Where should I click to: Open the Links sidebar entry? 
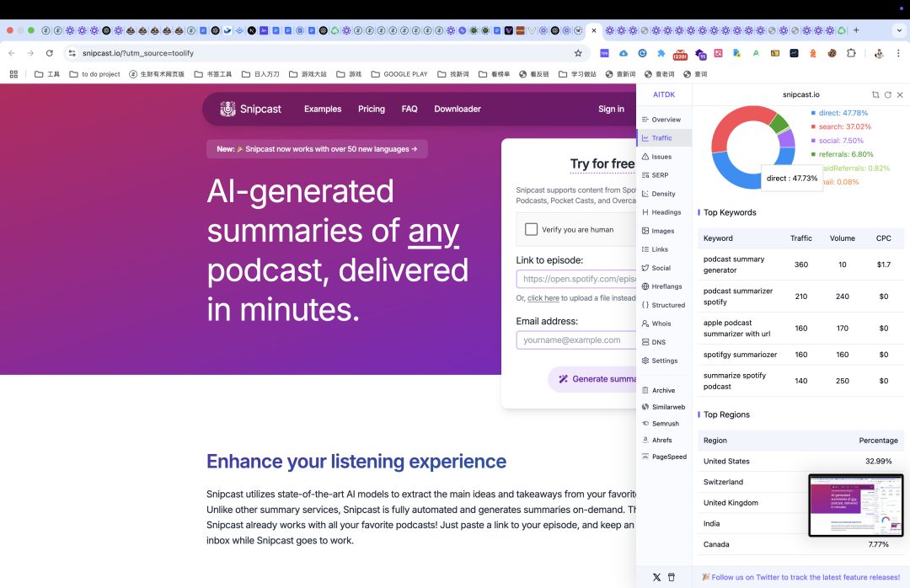coord(655,249)
